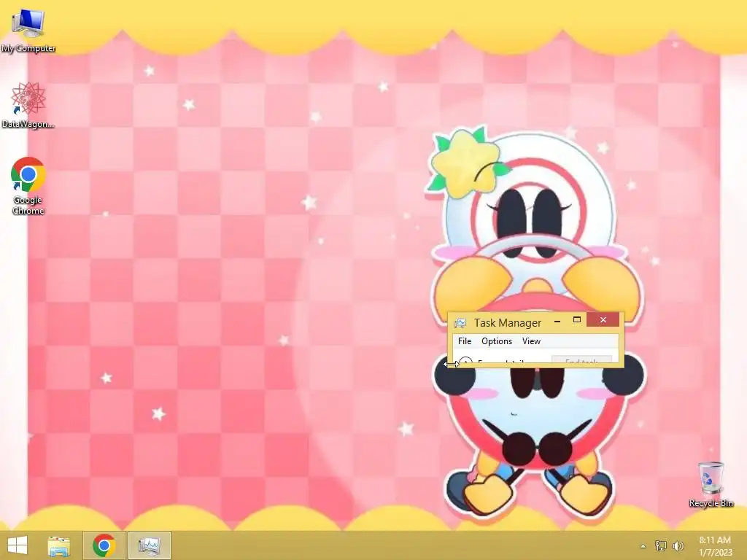The height and width of the screenshot is (560, 747).
Task: Open the My Computer desktop icon
Action: [x=28, y=29]
